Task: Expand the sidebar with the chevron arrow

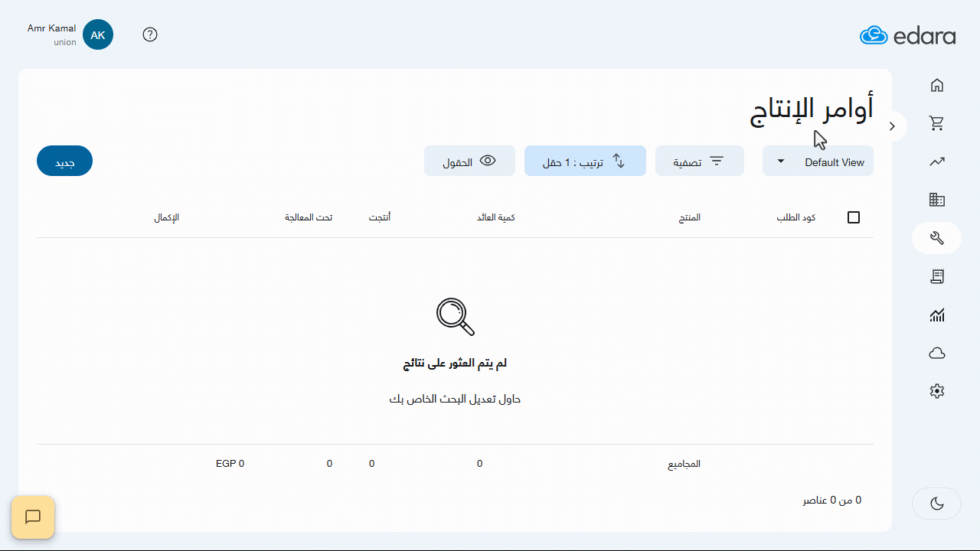Action: [892, 126]
